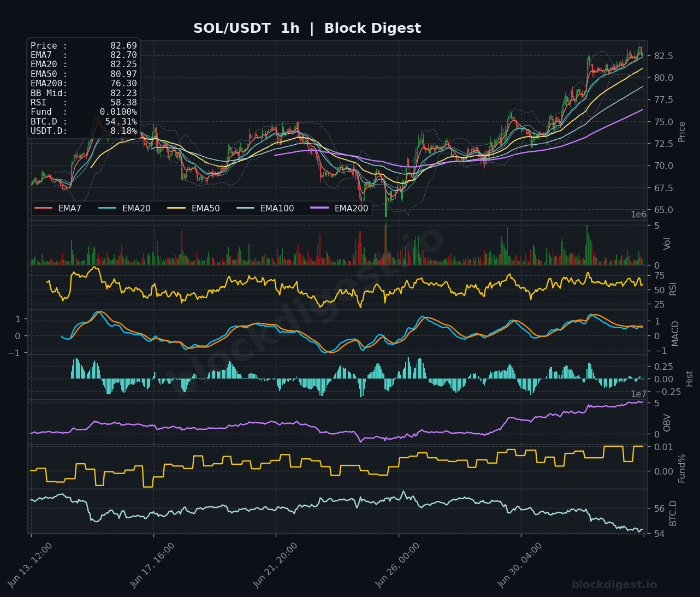Click the BTC.D axis tick 54
This screenshot has width=700, height=597.
[659, 534]
